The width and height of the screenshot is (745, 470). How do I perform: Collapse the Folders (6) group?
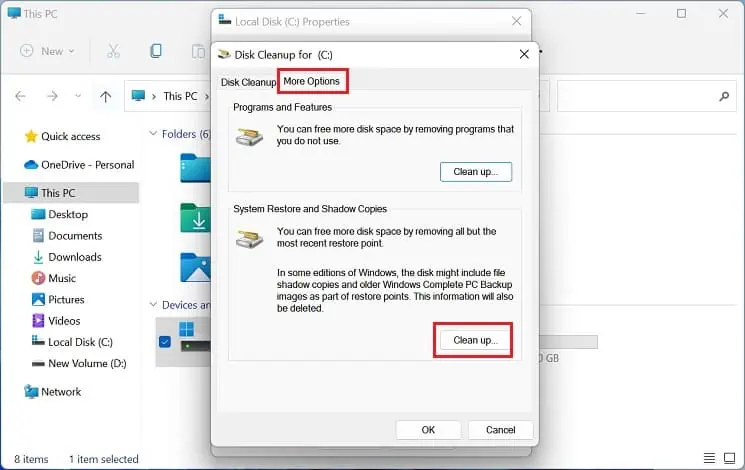point(153,134)
